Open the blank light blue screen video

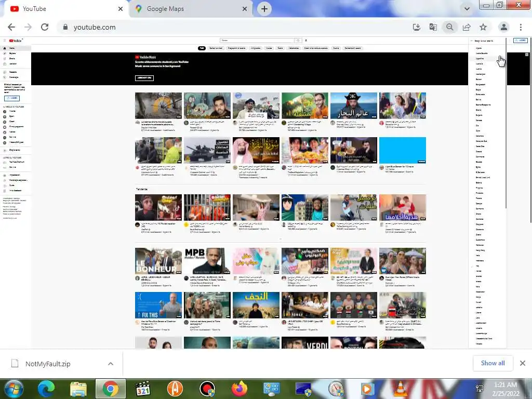[403, 150]
